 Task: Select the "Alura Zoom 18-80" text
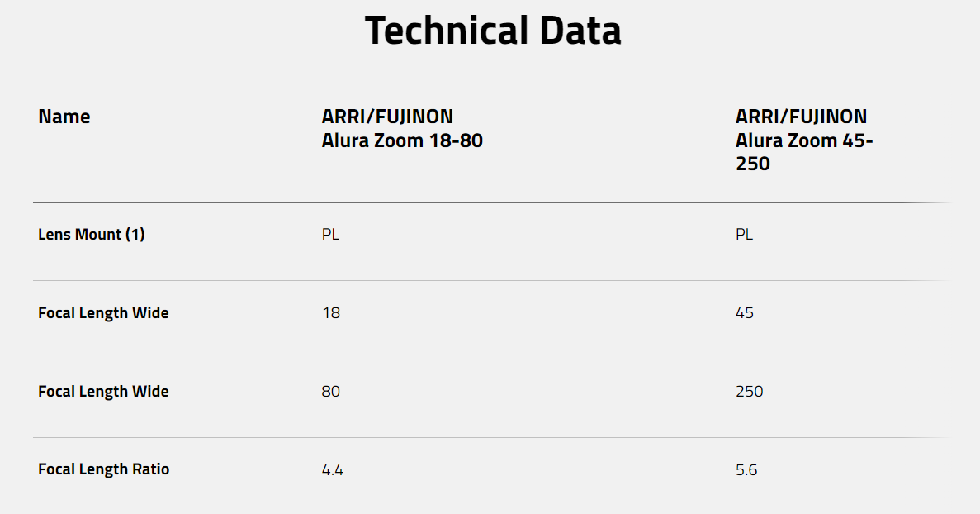[x=402, y=140]
